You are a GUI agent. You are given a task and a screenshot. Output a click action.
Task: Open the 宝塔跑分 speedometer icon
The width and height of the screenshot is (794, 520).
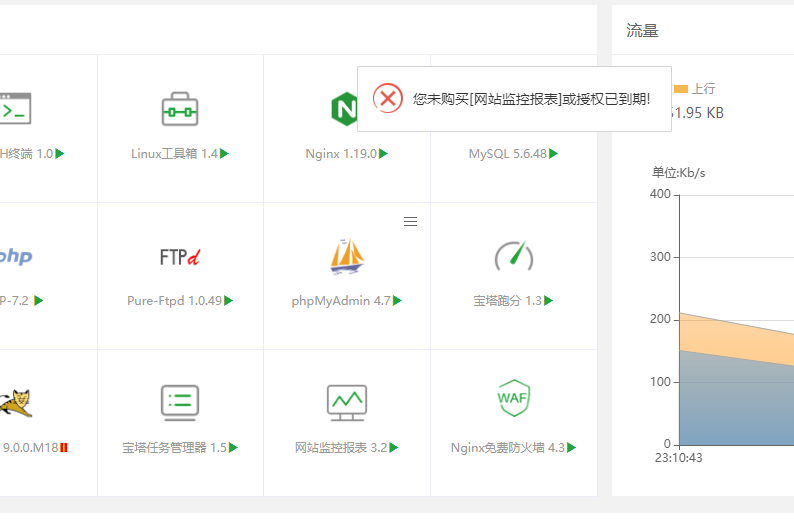pyautogui.click(x=514, y=256)
